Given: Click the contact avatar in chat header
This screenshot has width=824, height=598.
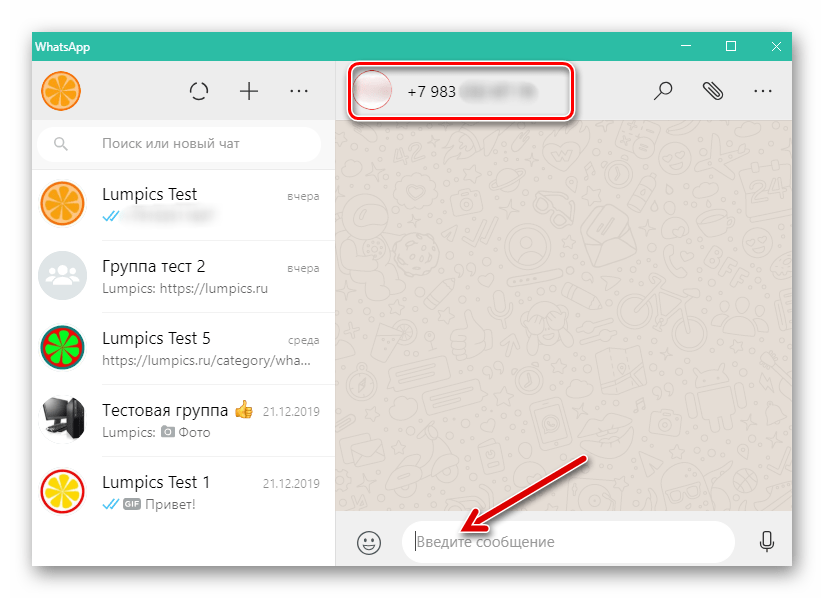Looking at the screenshot, I should tap(372, 90).
